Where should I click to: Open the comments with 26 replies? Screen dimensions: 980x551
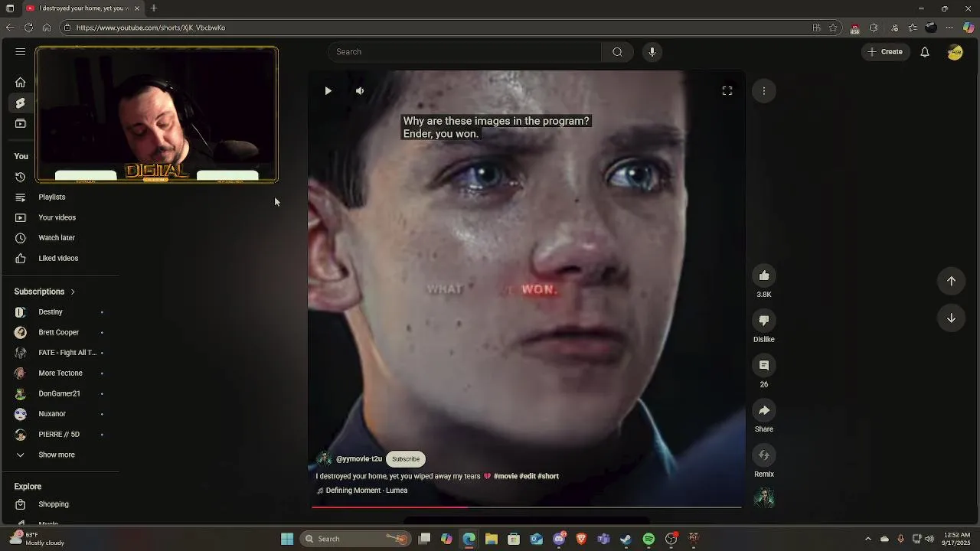coord(764,366)
